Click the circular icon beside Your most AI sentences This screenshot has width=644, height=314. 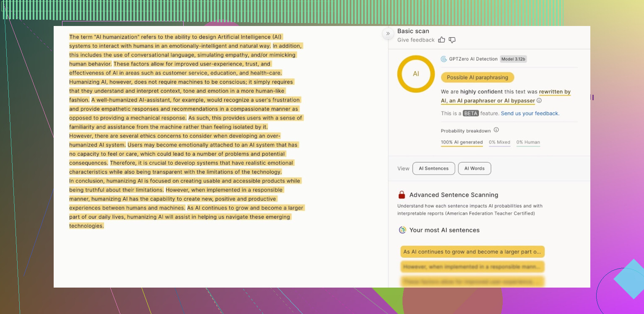(402, 230)
